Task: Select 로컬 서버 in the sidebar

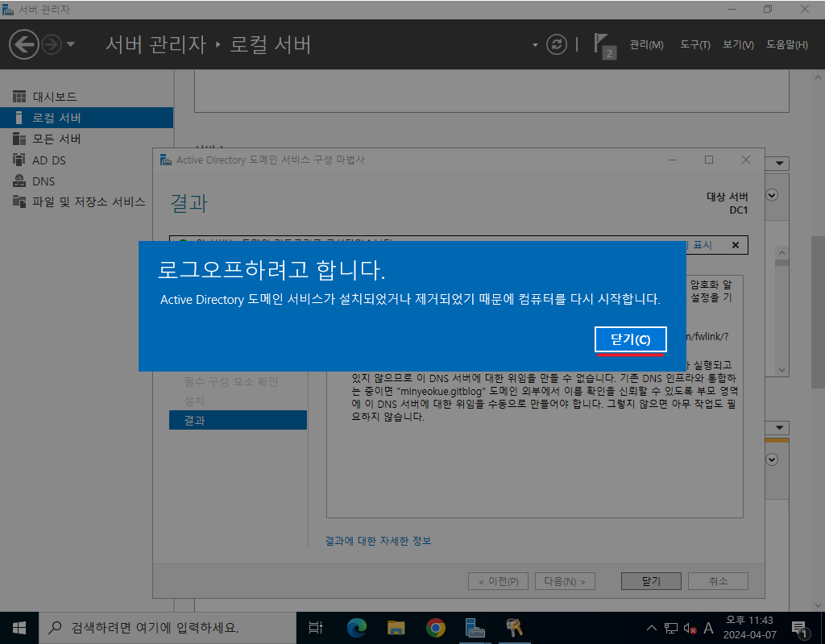Action: (x=87, y=118)
